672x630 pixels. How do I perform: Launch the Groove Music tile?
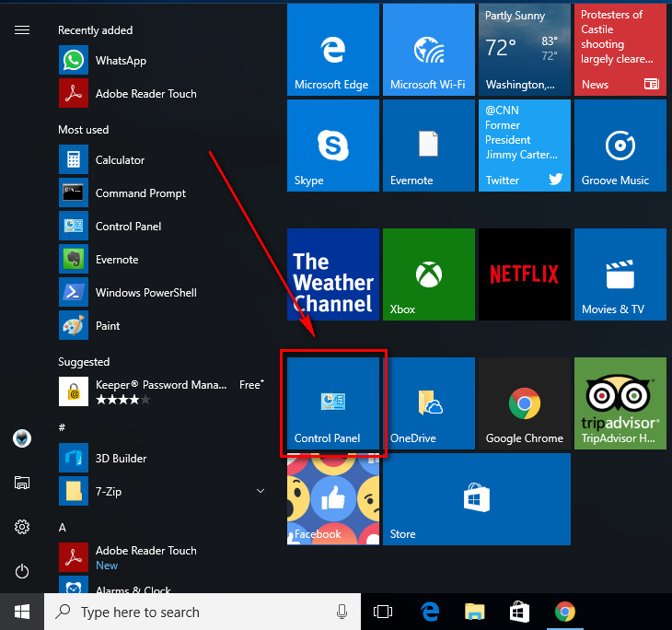620,146
